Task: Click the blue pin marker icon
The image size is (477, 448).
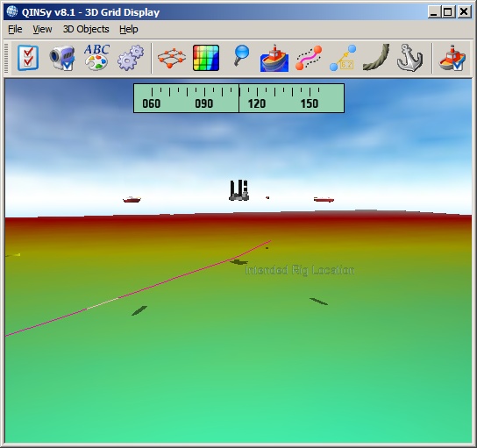Action: [241, 55]
